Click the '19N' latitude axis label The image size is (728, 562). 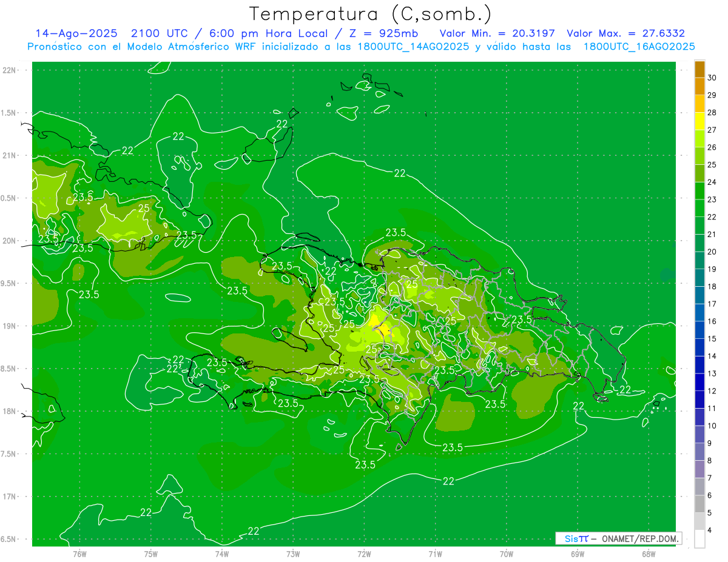tap(10, 326)
